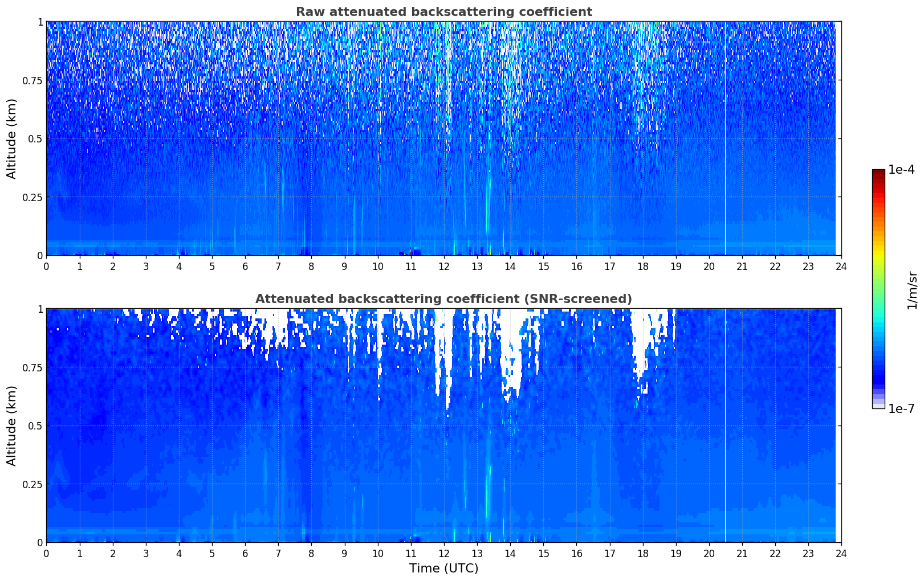Click the "3" time tick under the raw plot

pos(146,266)
